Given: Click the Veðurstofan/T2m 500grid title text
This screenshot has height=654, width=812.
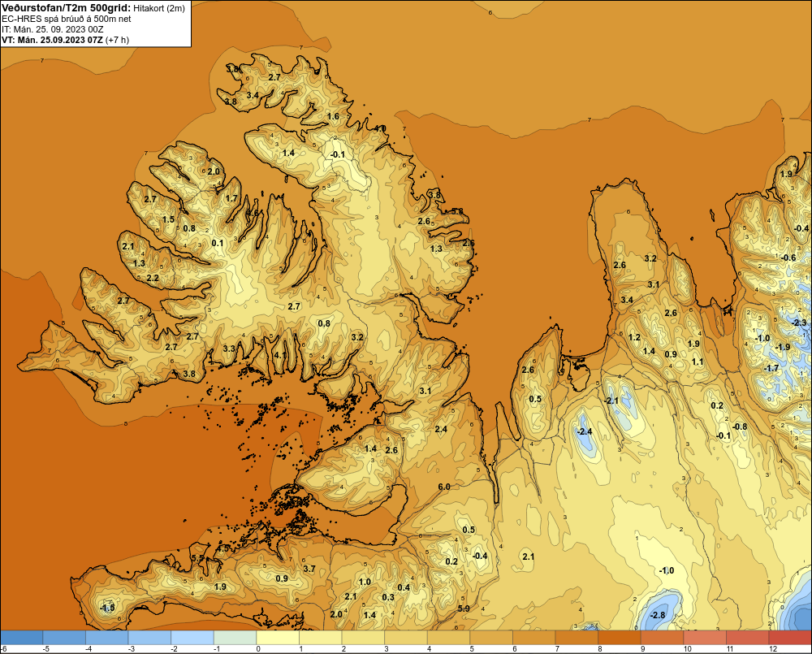Looking at the screenshot, I should pos(66,7).
